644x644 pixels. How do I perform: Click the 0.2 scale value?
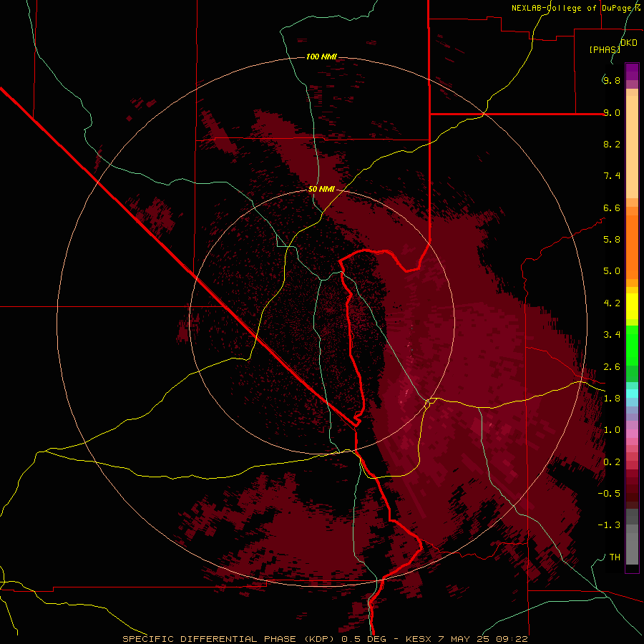coord(611,462)
